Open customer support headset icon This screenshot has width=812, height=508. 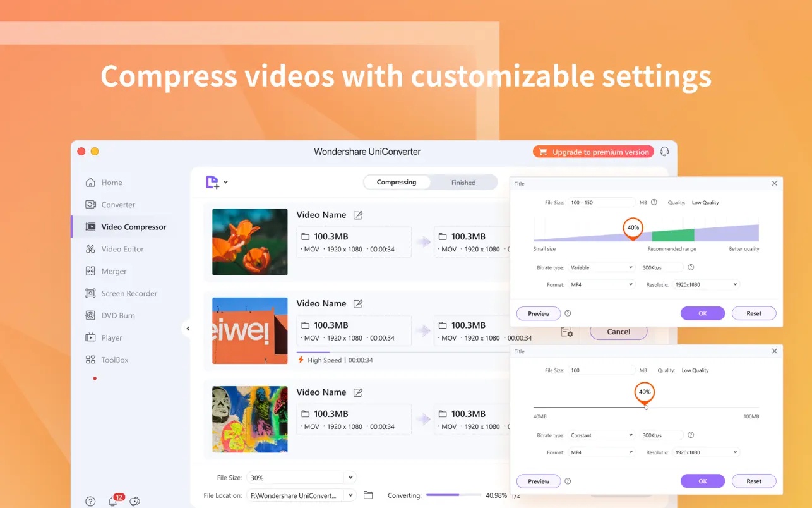664,152
